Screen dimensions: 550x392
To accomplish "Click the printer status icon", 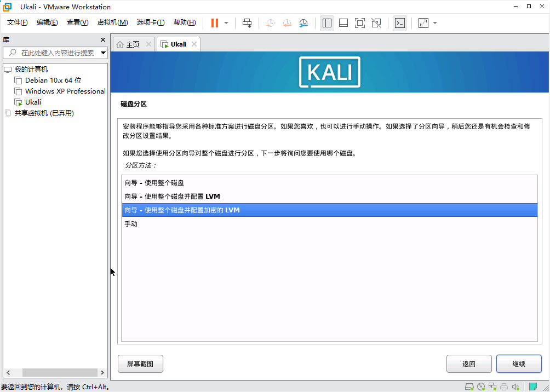I will [x=504, y=387].
